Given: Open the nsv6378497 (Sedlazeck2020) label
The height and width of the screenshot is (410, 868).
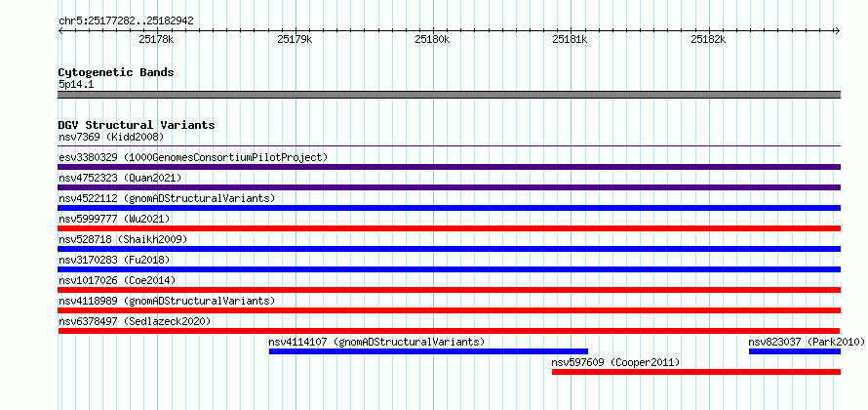Looking at the screenshot, I should click(135, 321).
